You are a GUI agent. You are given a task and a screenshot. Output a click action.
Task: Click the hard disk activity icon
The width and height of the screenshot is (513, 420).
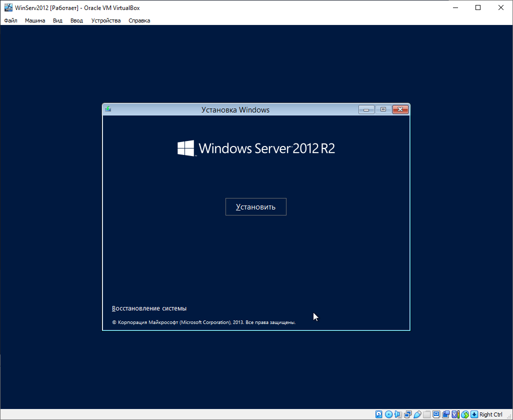pos(378,414)
